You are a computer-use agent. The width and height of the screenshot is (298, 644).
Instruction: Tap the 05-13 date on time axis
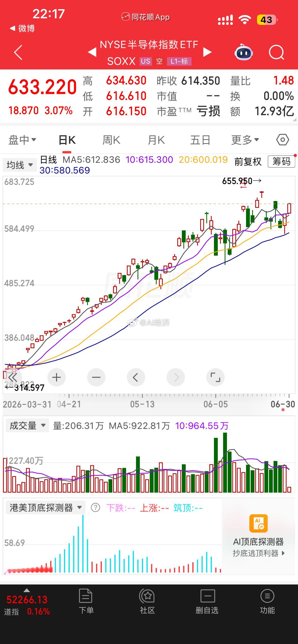click(x=142, y=404)
